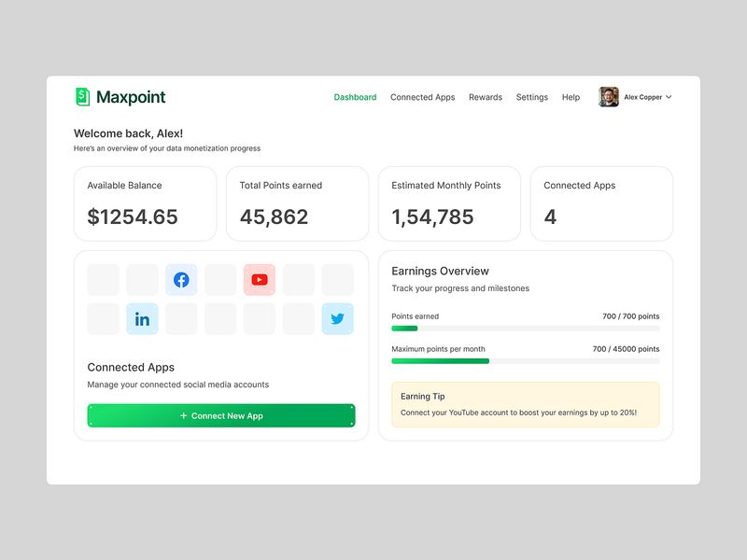
Task: Click the '700 / 700 points' label
Action: point(631,316)
